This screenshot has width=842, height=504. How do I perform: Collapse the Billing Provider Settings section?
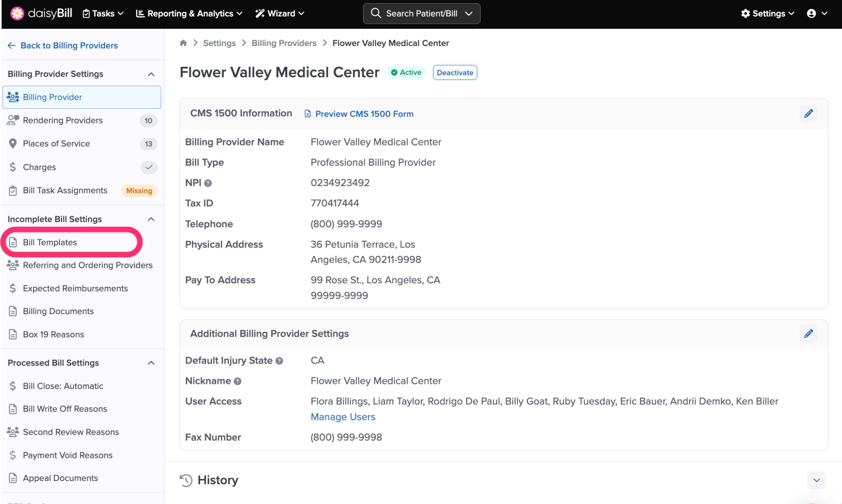tap(151, 74)
